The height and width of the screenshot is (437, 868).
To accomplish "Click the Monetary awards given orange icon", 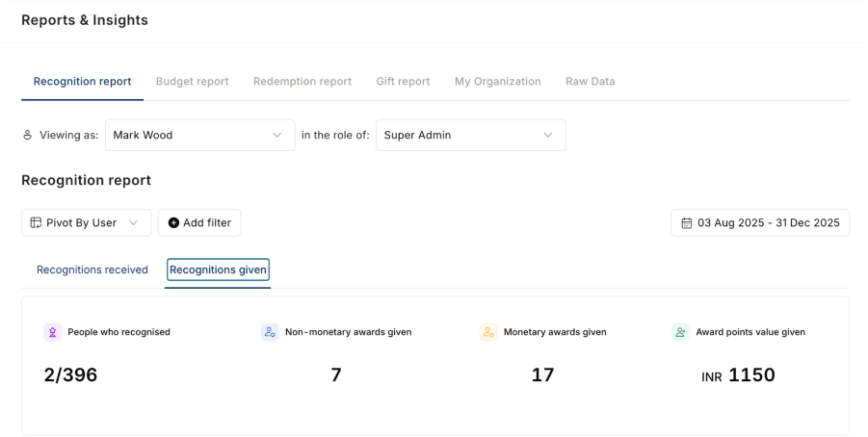I will [x=488, y=332].
